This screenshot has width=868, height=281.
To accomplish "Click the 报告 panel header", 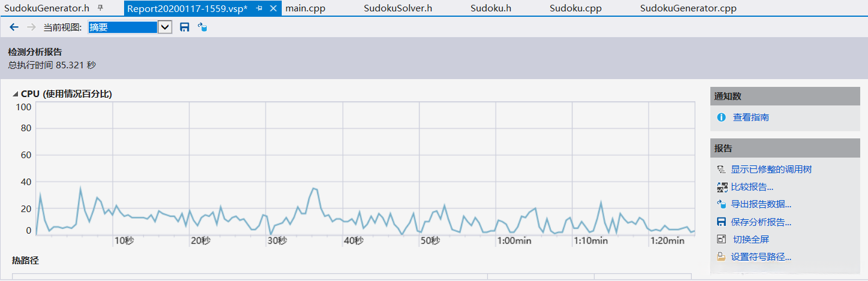I will [x=785, y=148].
